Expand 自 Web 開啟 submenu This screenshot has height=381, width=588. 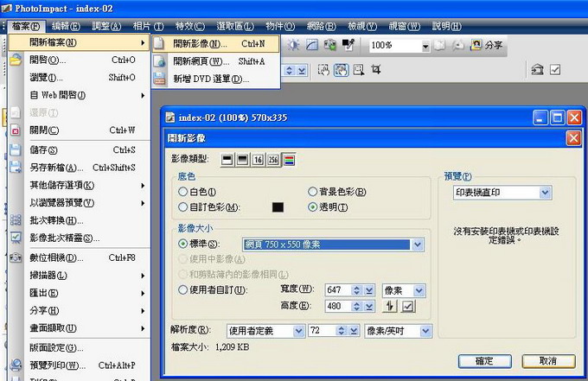pos(80,95)
